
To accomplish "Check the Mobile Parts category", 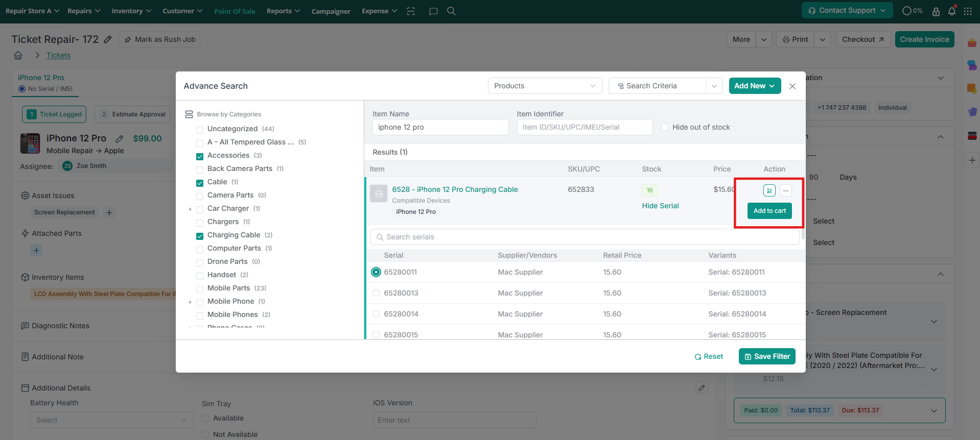I will [x=200, y=289].
